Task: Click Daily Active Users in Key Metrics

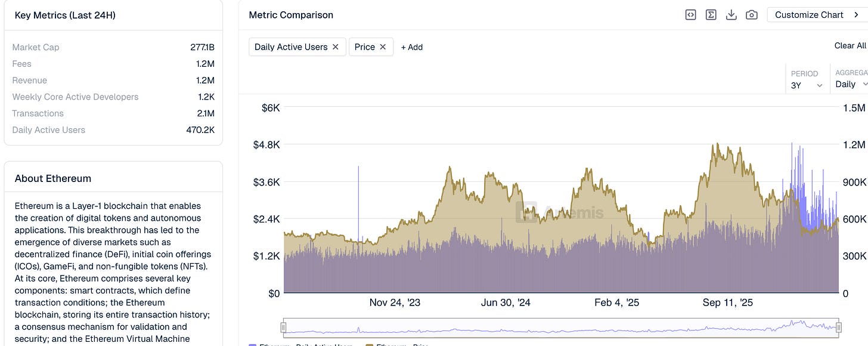Action: (x=48, y=130)
